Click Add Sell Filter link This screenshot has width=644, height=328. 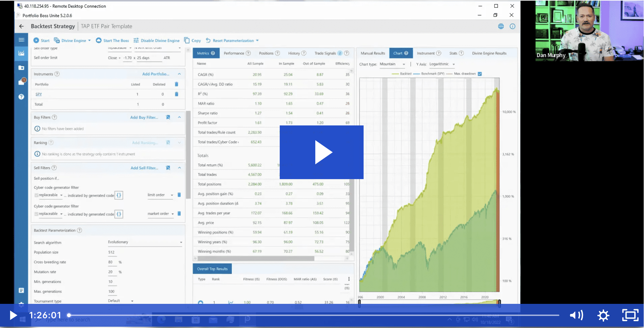(x=144, y=168)
